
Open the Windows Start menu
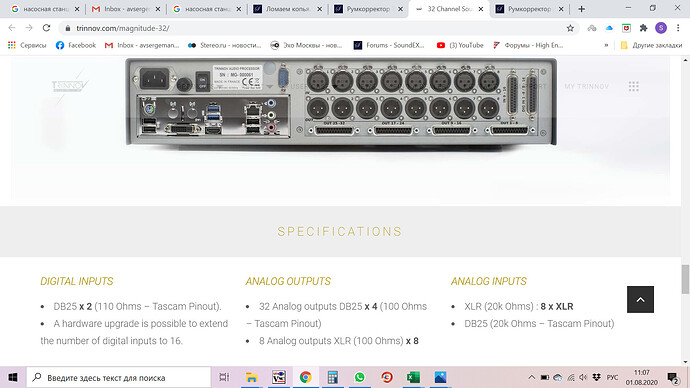point(13,377)
